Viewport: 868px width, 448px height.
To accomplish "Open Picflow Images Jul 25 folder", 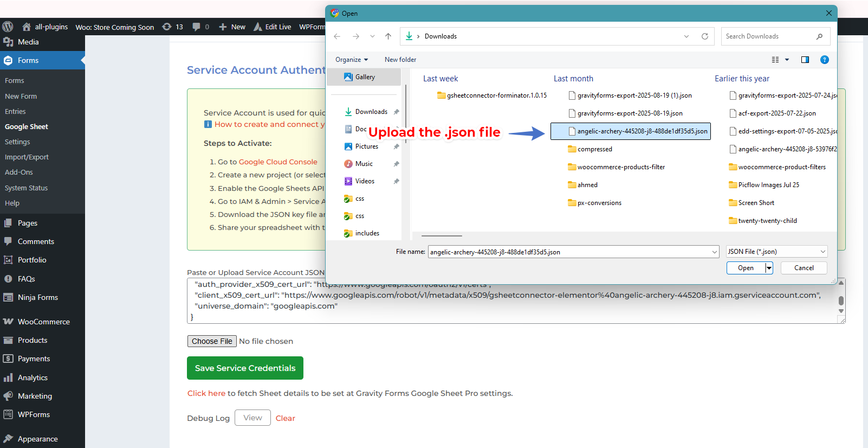I will [764, 185].
